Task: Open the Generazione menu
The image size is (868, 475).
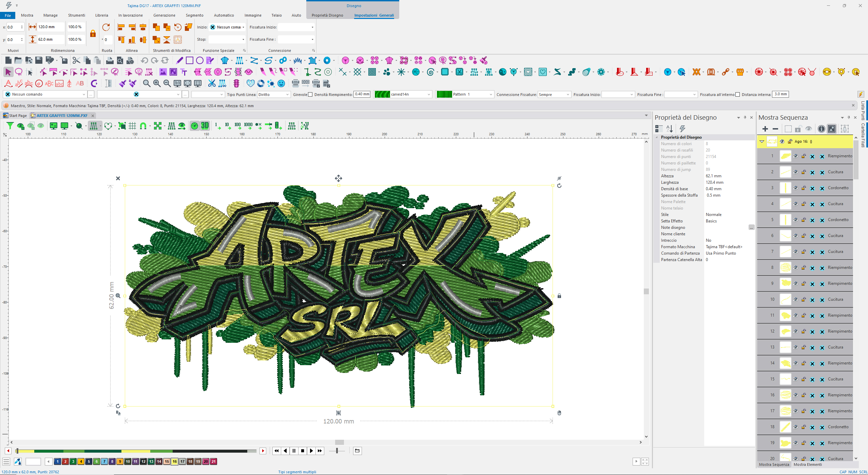Action: pos(164,15)
